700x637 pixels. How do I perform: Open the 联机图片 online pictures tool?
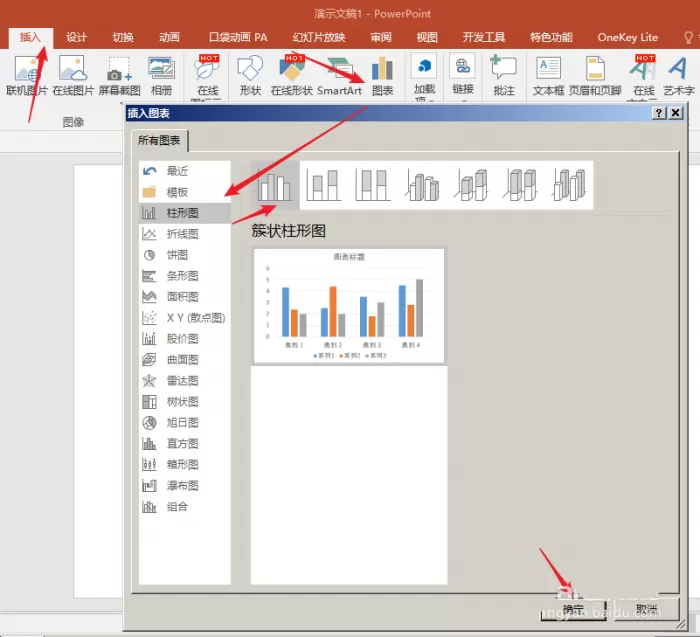pos(26,76)
